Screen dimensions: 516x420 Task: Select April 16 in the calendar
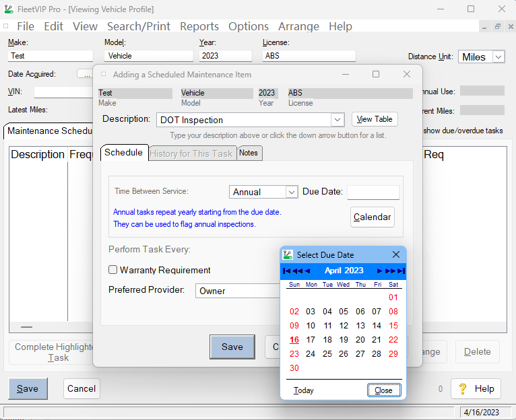tap(294, 340)
